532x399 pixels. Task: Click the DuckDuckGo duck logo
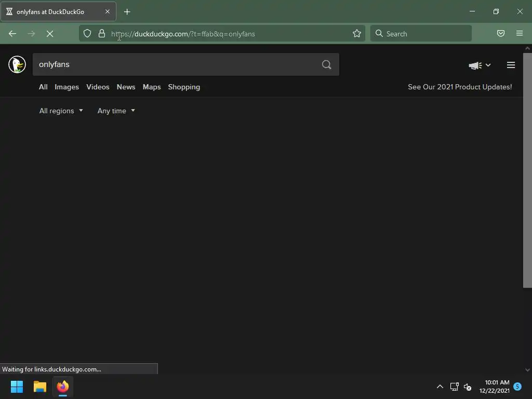pos(17,64)
